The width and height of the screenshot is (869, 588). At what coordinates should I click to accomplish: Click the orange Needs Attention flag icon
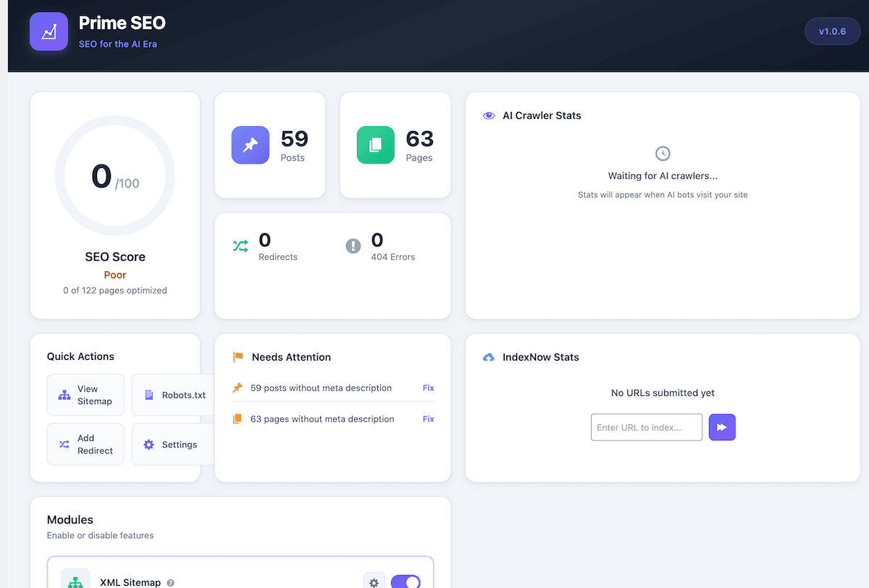238,357
